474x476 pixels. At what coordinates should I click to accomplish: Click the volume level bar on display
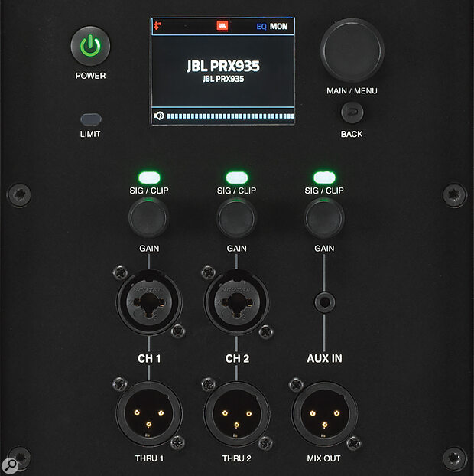click(x=230, y=116)
